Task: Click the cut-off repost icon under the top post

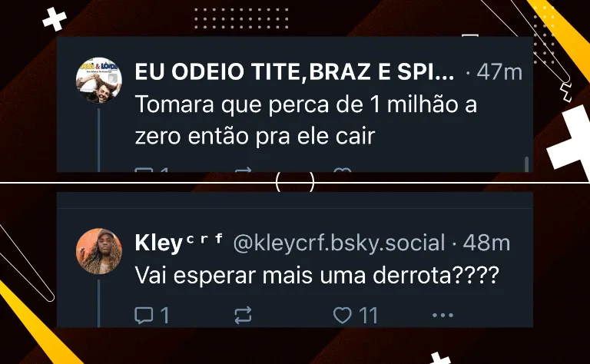Action: [243, 170]
